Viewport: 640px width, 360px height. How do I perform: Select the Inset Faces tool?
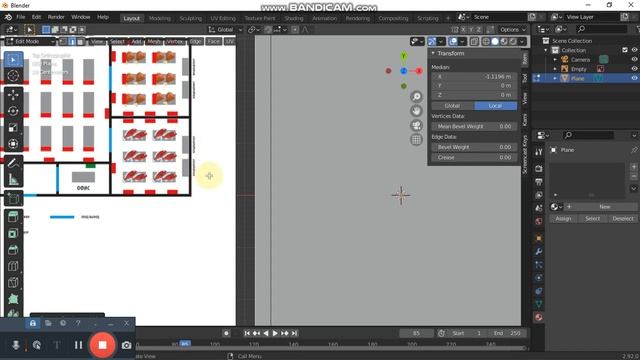[x=13, y=233]
